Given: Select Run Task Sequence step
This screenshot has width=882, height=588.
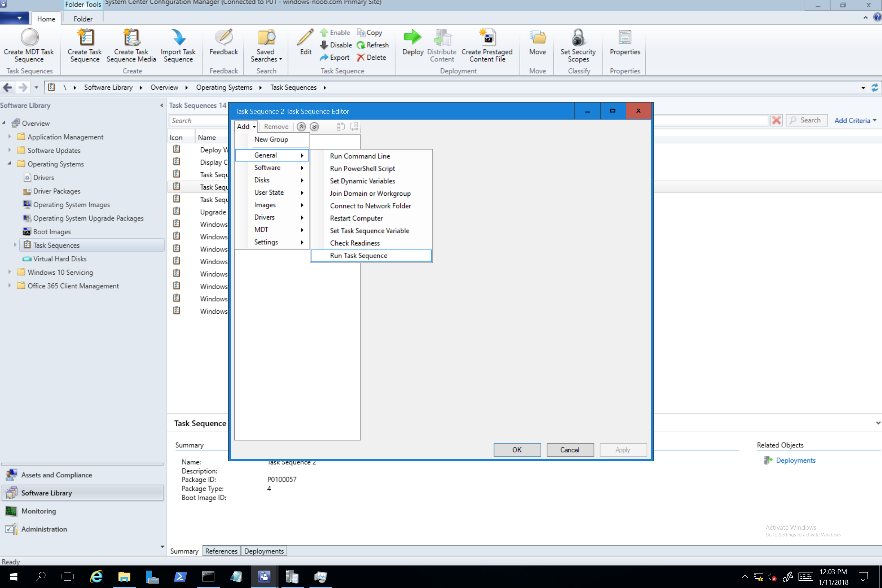Looking at the screenshot, I should 371,255.
